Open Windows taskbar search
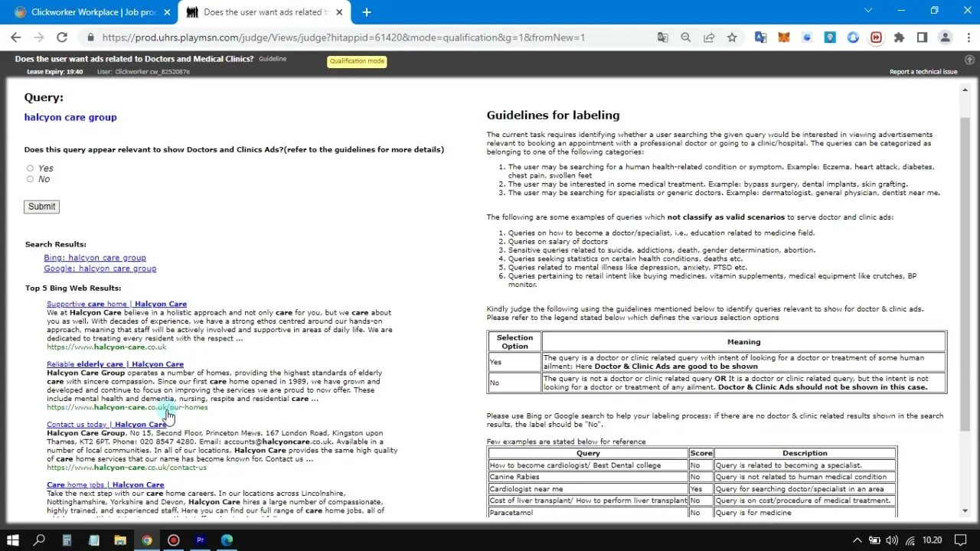The image size is (980, 551). coord(40,540)
